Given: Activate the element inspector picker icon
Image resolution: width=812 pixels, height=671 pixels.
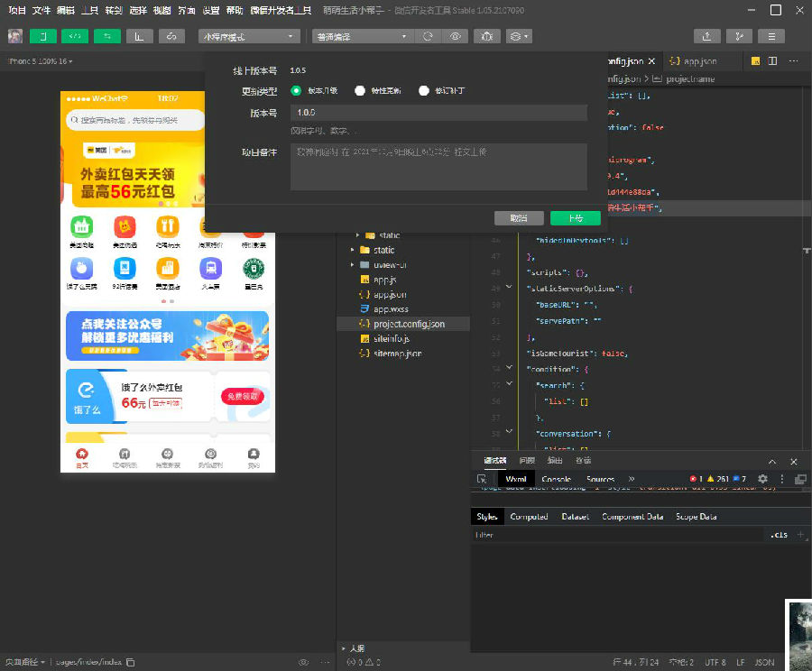Looking at the screenshot, I should click(482, 479).
